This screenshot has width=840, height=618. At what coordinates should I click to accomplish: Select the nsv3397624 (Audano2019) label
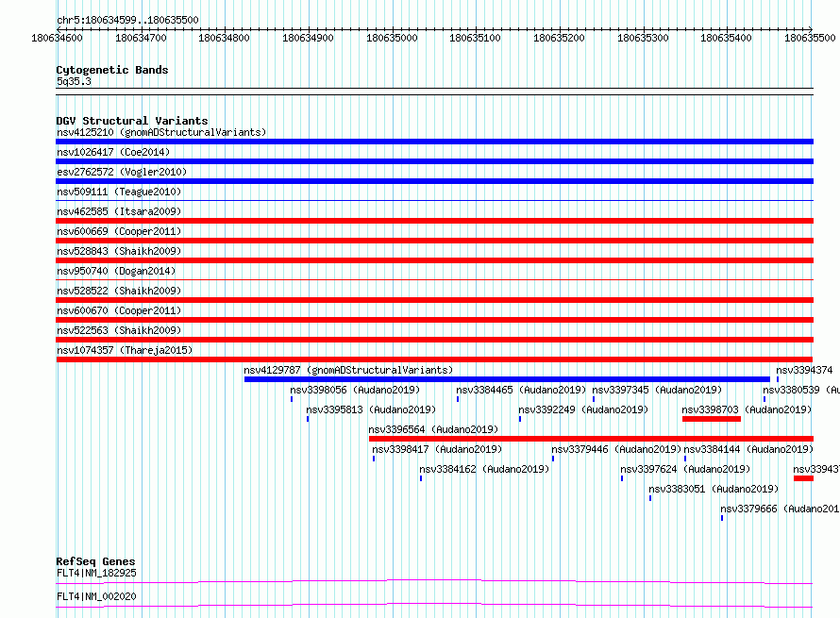coord(685,469)
